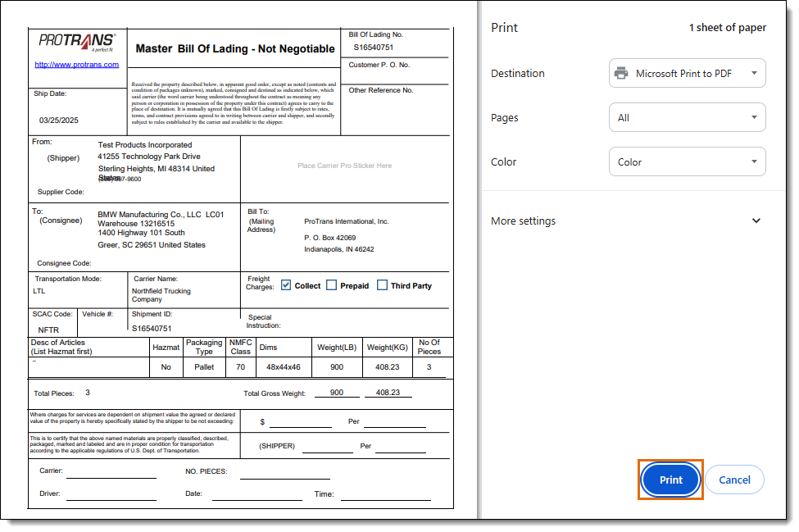Open the Destination dropdown menu

tap(687, 74)
